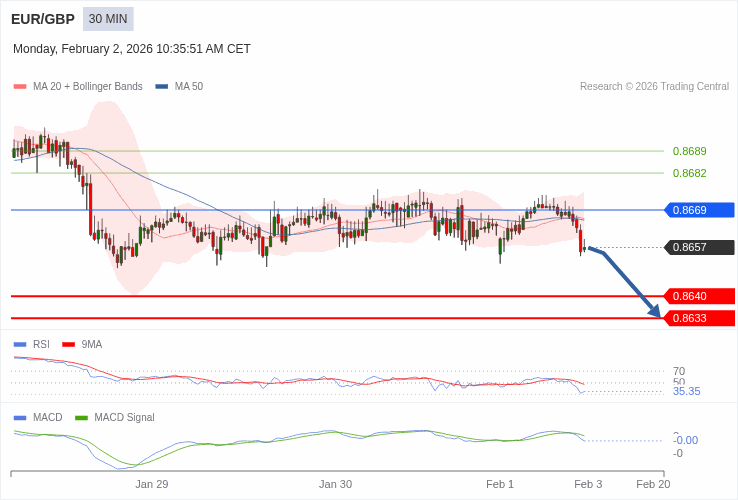Select the 30 MIN timeframe badge
Screen dimensions: 738x500
coord(108,19)
